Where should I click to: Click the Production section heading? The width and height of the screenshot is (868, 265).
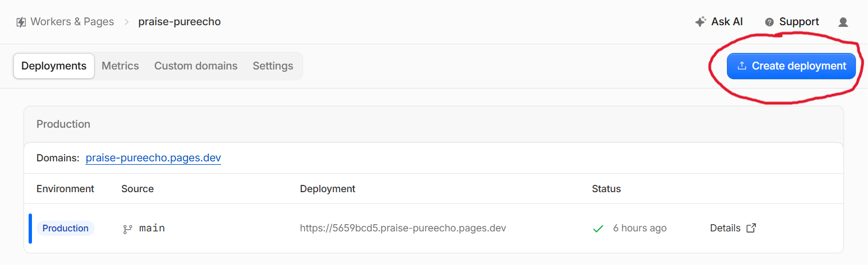pos(63,124)
